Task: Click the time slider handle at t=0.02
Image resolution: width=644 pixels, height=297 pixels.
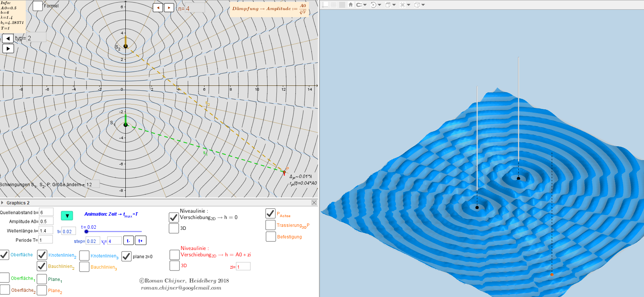Action: click(x=87, y=232)
